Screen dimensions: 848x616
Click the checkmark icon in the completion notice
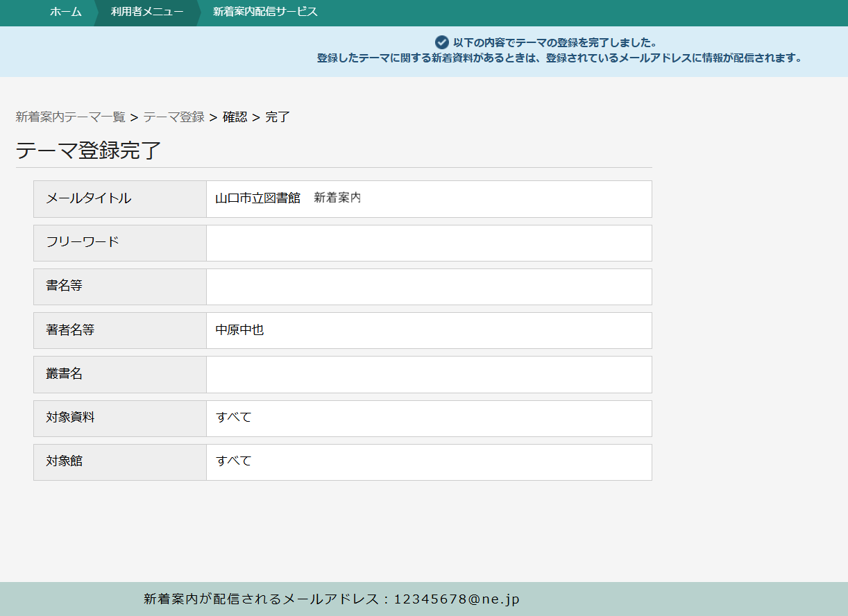pyautogui.click(x=442, y=42)
